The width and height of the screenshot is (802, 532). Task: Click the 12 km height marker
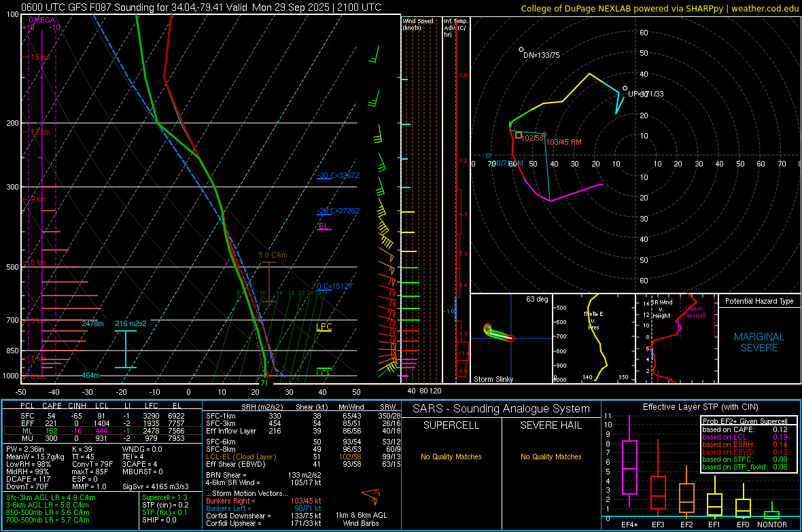[40, 132]
